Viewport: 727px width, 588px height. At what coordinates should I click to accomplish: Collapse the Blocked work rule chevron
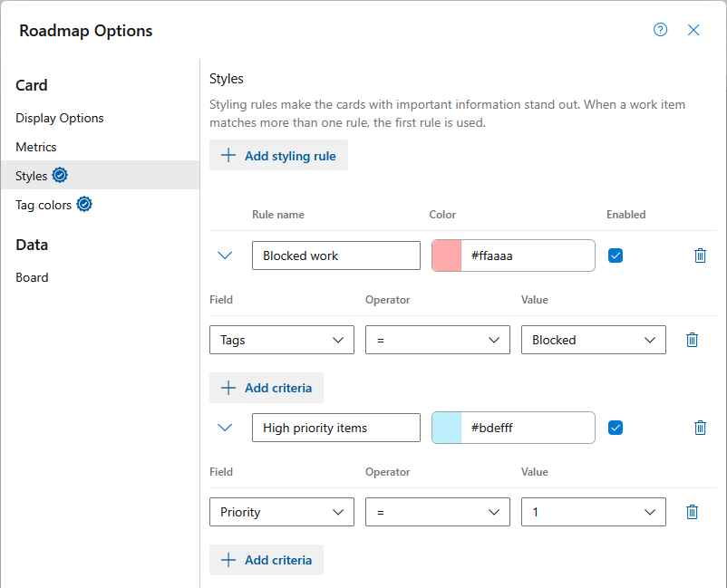click(x=225, y=255)
